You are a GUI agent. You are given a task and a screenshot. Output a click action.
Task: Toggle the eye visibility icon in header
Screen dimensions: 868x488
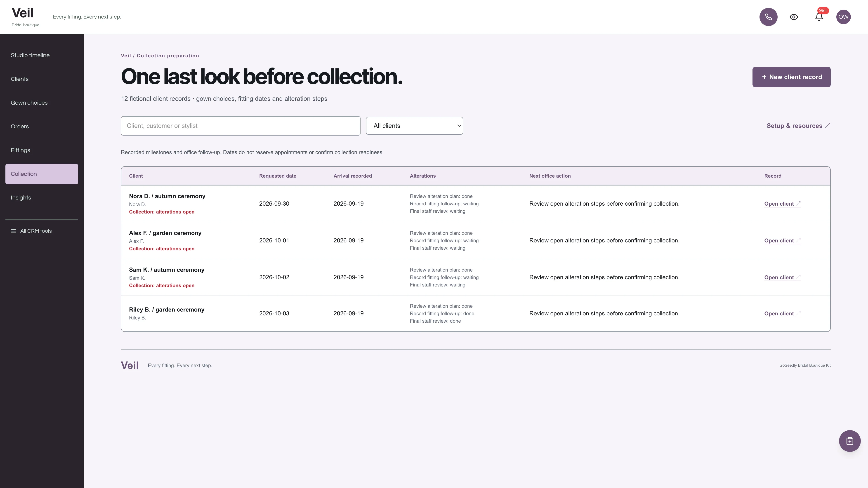click(x=794, y=17)
